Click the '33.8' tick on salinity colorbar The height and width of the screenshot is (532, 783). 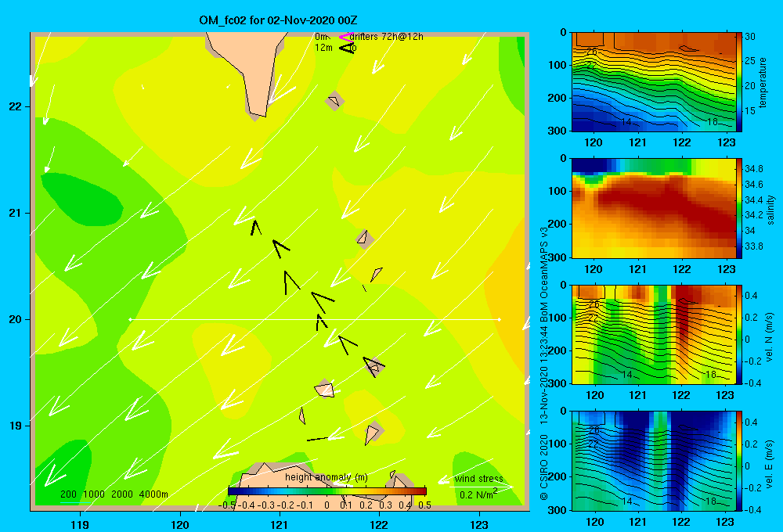point(753,246)
